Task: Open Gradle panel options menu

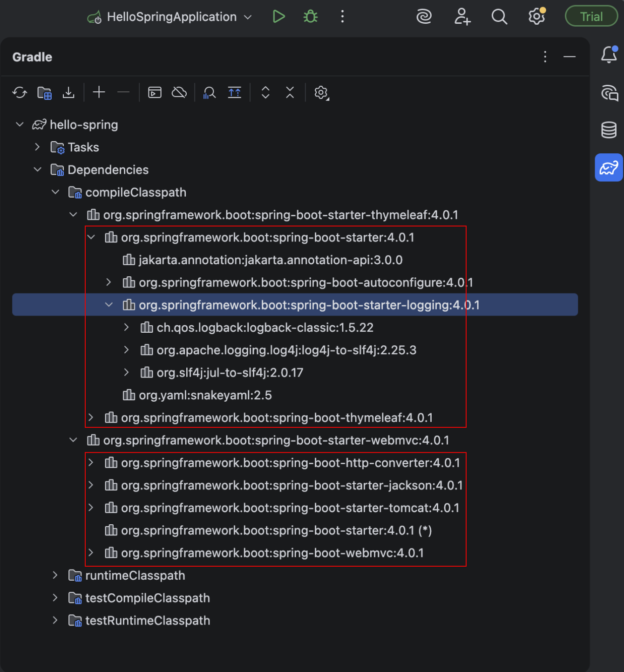Action: (x=545, y=57)
